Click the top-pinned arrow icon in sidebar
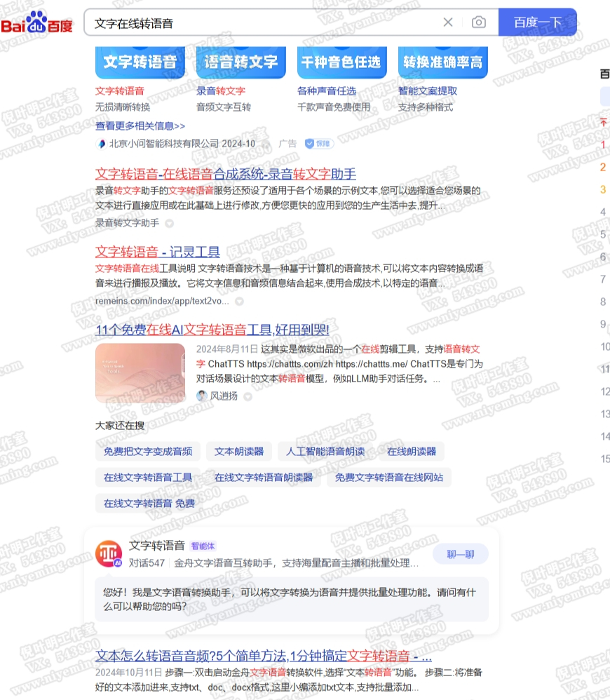610x700 pixels. tap(603, 122)
